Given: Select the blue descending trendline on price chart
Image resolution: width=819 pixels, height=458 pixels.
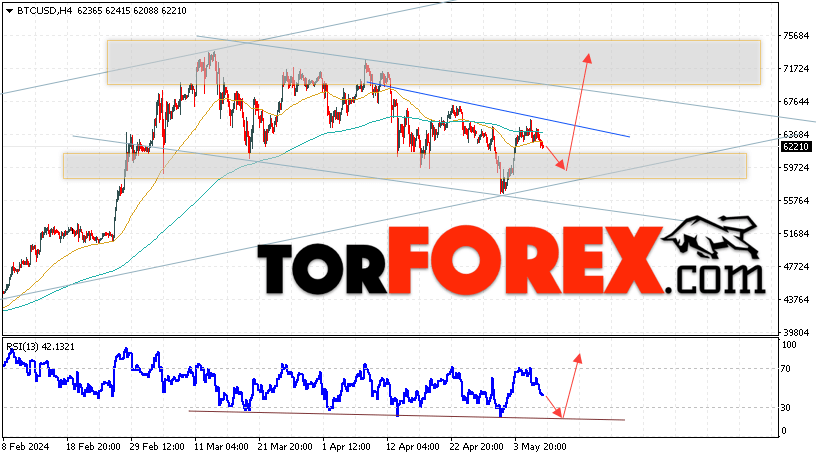Looking at the screenshot, I should 498,110.
